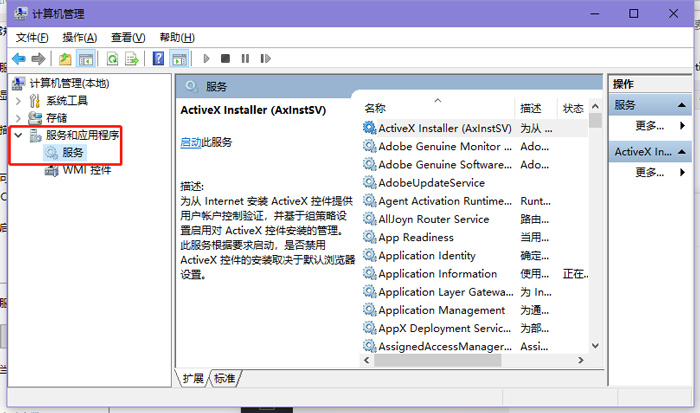Expand the 存储 tree node
The height and width of the screenshot is (413, 700).
[19, 118]
